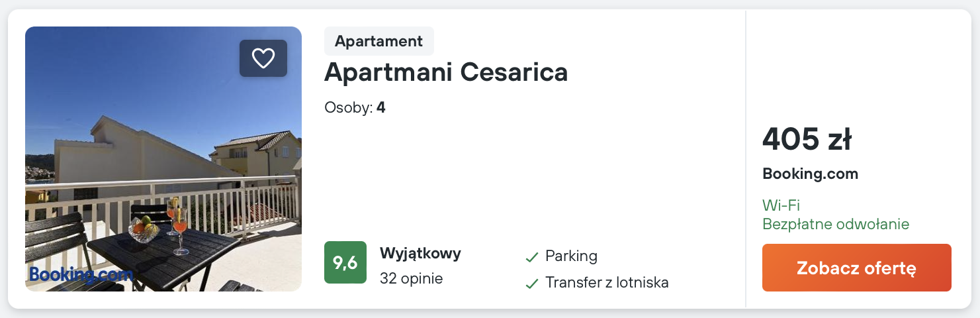The height and width of the screenshot is (318, 980).
Task: Click the Osoby guest count label
Action: point(355,107)
